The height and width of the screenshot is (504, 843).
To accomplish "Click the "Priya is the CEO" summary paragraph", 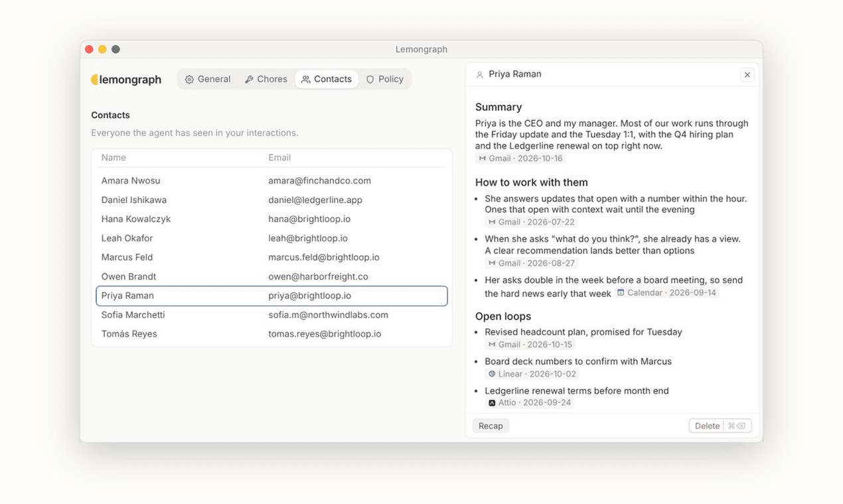I will [612, 135].
